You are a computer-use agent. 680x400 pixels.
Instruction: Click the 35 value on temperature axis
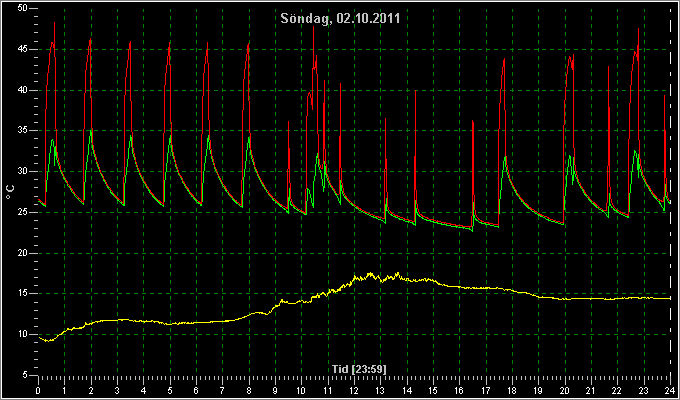(x=23, y=131)
